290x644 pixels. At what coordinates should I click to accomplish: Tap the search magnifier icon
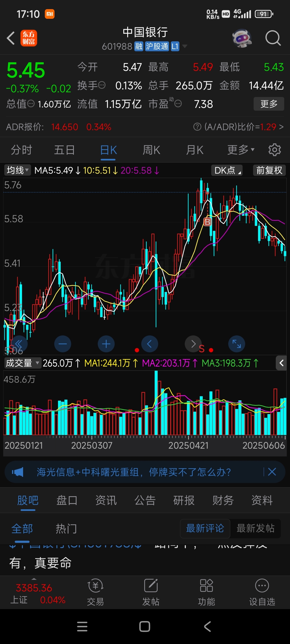coord(273,38)
